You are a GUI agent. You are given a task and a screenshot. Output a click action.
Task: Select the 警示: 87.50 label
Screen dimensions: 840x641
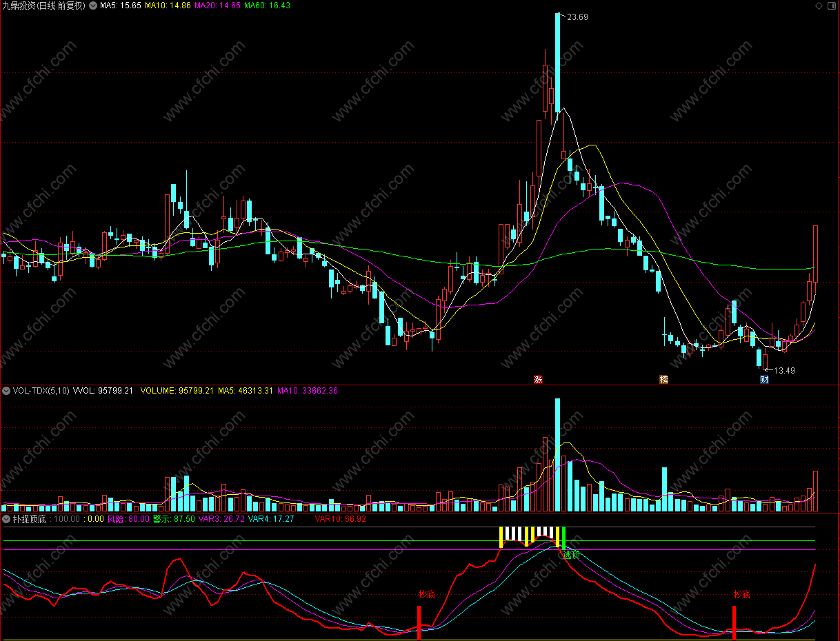174,519
